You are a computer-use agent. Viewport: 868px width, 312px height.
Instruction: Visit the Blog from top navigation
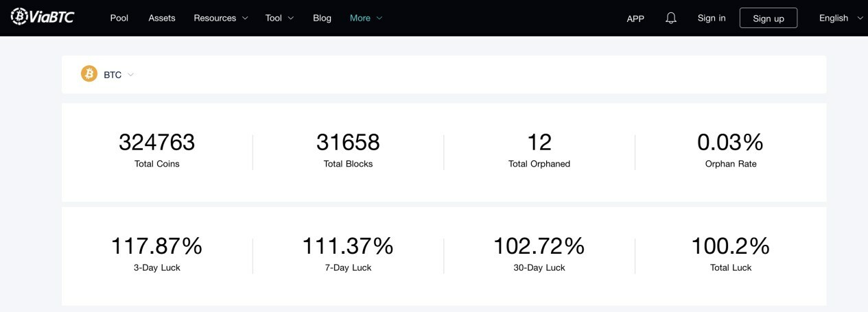[x=322, y=18]
